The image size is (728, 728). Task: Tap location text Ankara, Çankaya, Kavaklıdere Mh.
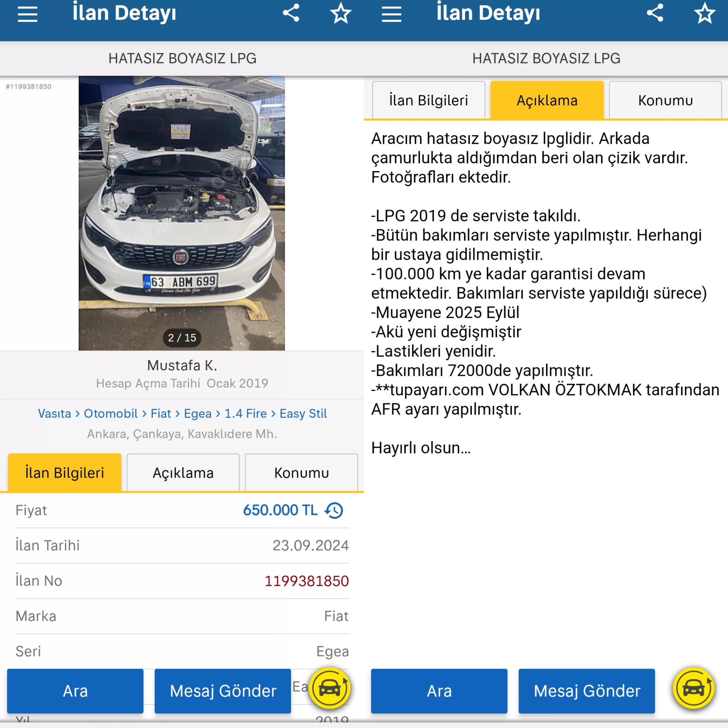[x=182, y=434]
